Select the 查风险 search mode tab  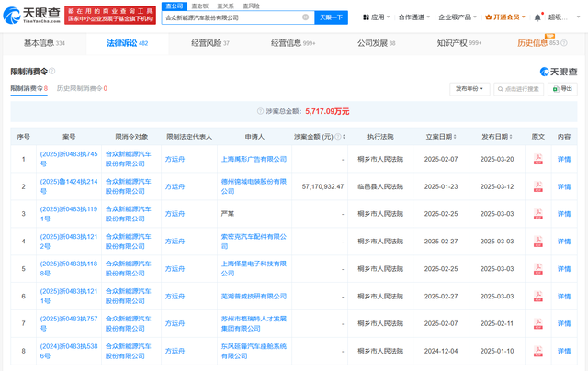(251, 6)
